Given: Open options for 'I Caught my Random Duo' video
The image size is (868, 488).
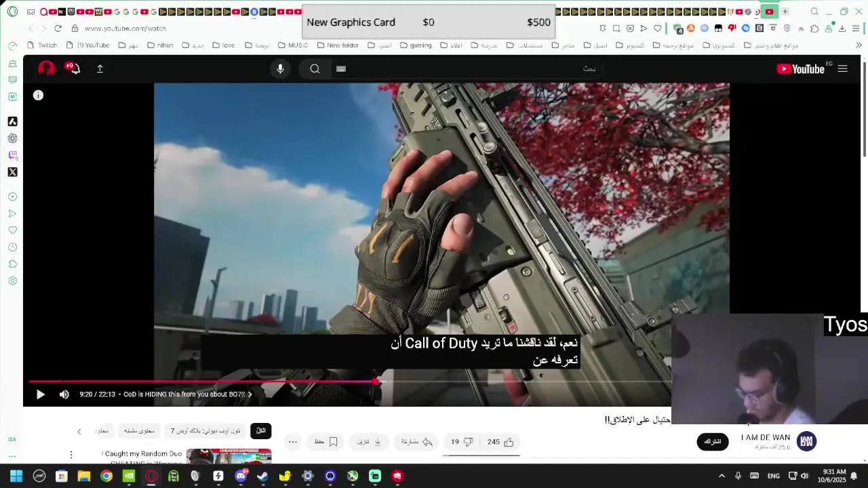Looking at the screenshot, I should coord(71,455).
